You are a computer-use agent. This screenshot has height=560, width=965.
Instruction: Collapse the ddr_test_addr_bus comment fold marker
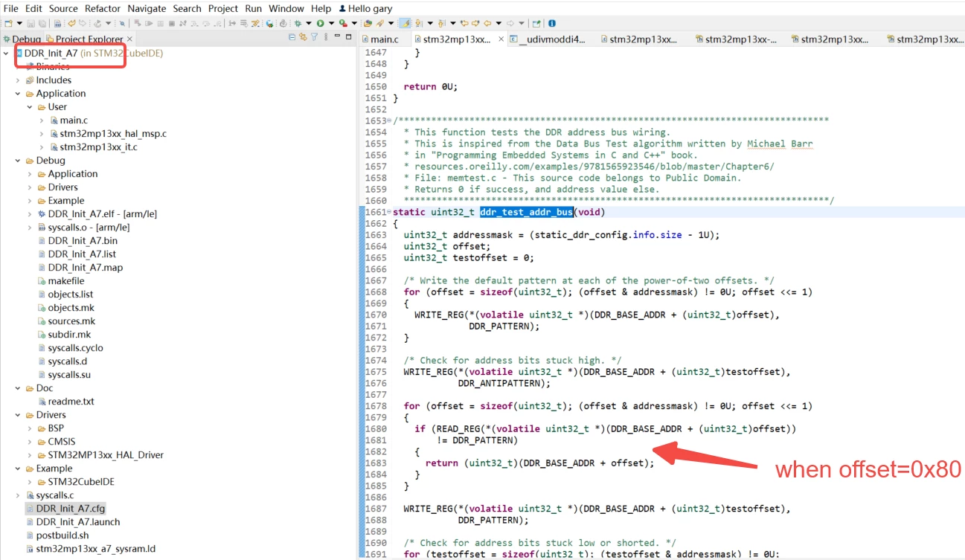391,121
